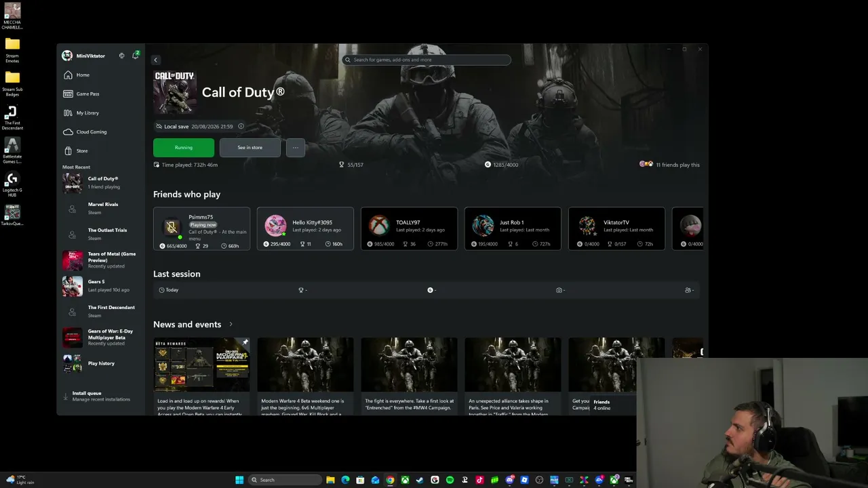Open Steam from the taskbar
The width and height of the screenshot is (868, 488).
click(x=420, y=480)
